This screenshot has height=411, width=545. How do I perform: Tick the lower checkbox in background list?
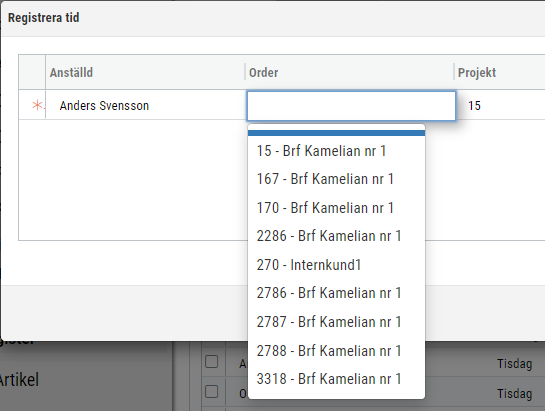[211, 392]
